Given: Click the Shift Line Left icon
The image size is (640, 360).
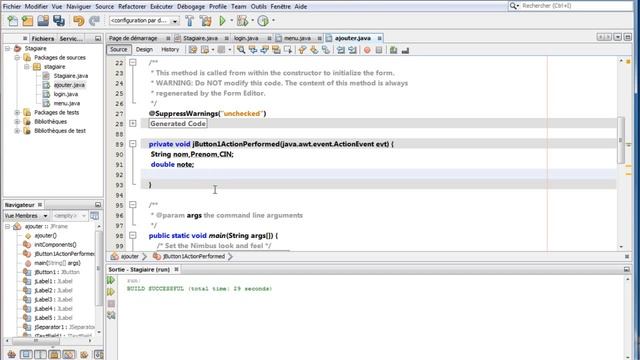Looking at the screenshot, I should [x=341, y=50].
